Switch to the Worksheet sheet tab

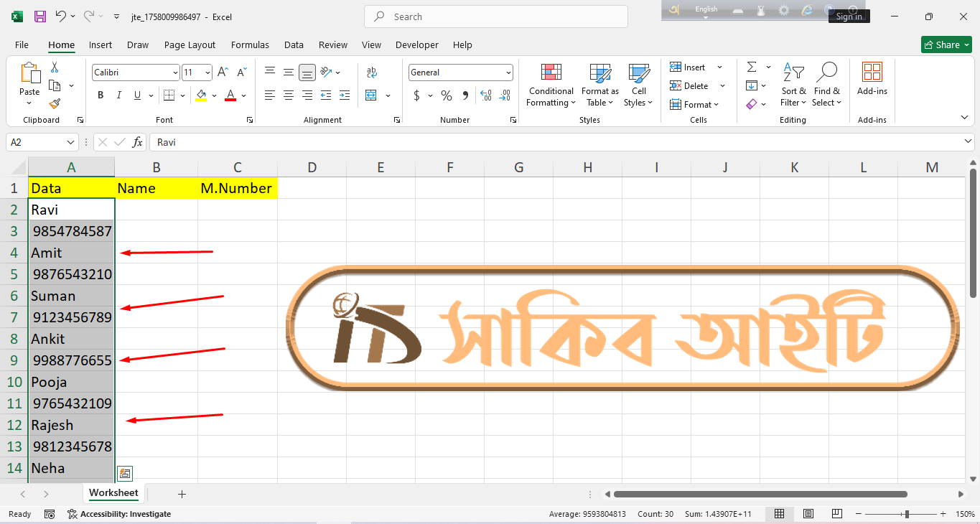(x=113, y=493)
